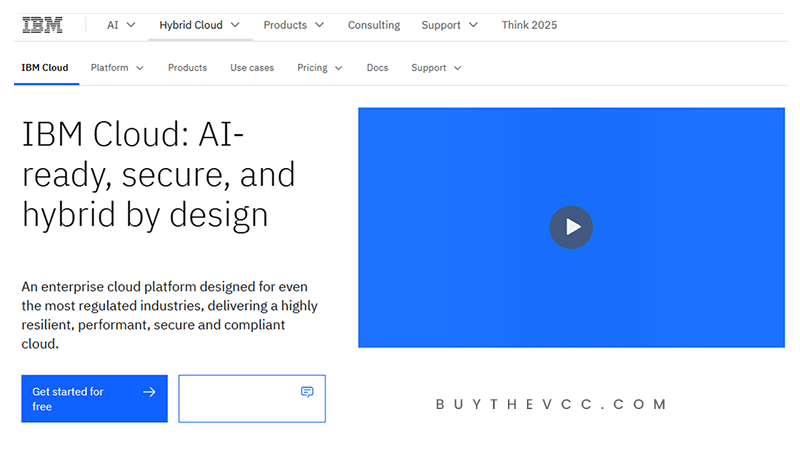Expand the Platform submenu chevron

(x=140, y=68)
